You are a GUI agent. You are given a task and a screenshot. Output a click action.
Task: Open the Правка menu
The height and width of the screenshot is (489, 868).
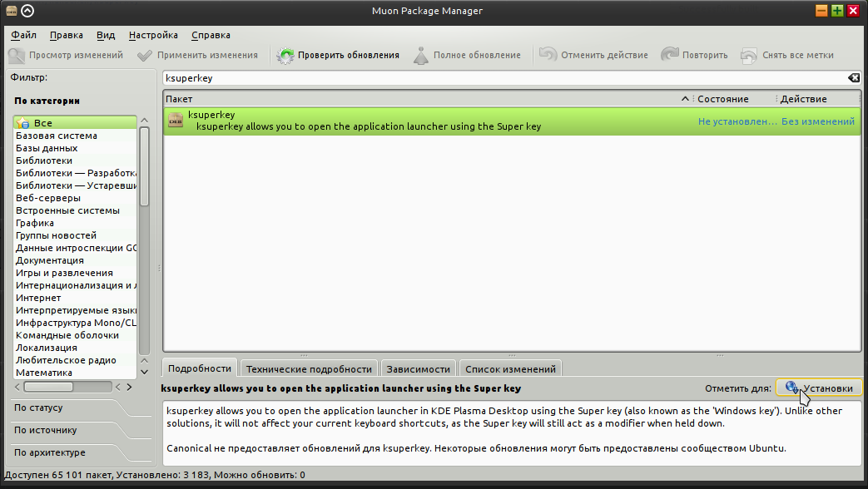(67, 35)
